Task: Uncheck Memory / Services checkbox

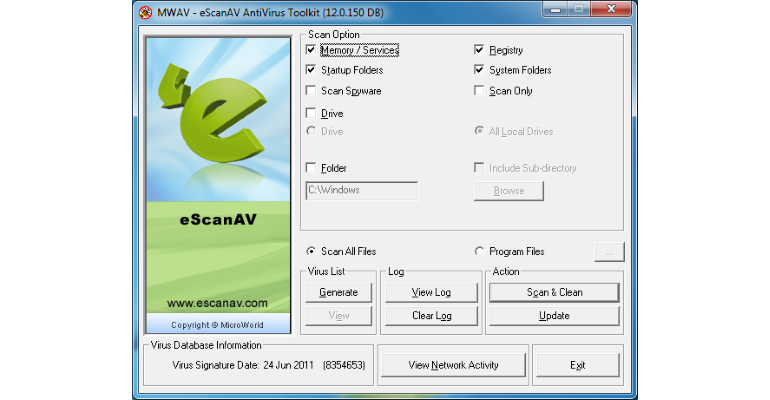Action: pyautogui.click(x=310, y=50)
